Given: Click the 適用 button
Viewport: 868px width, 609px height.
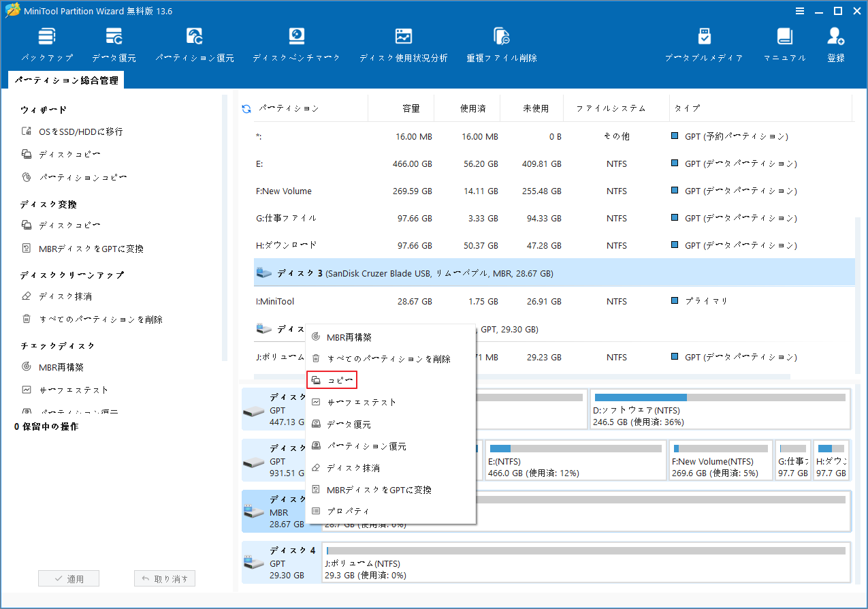Looking at the screenshot, I should pyautogui.click(x=68, y=578).
